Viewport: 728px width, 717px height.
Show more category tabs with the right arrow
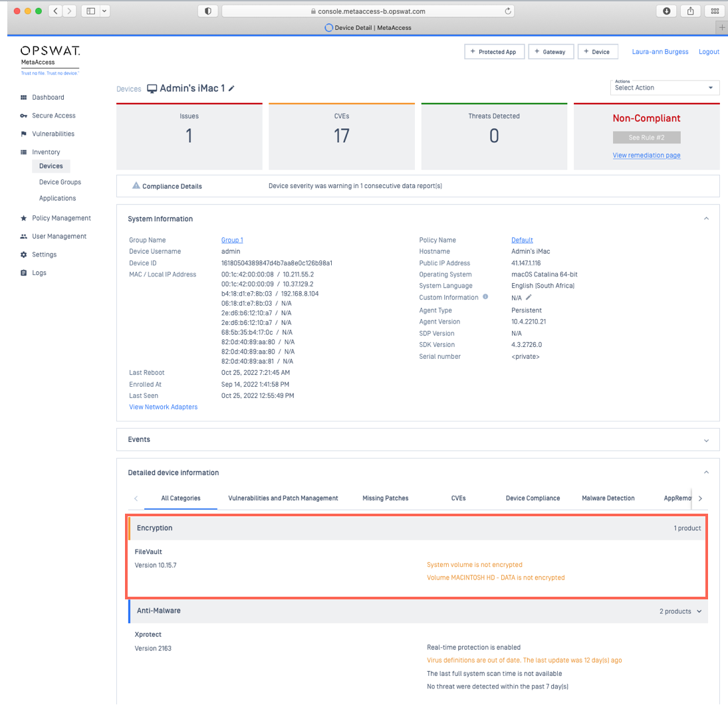[x=700, y=498]
